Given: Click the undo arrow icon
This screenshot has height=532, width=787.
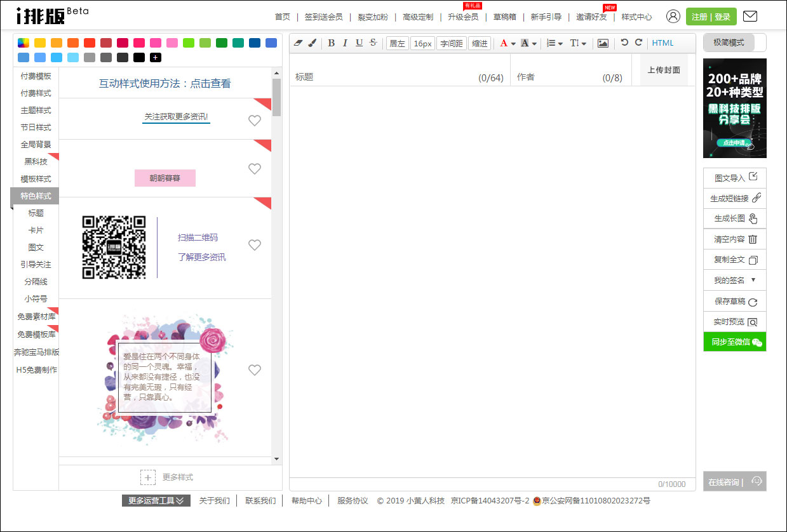Looking at the screenshot, I should (x=624, y=43).
